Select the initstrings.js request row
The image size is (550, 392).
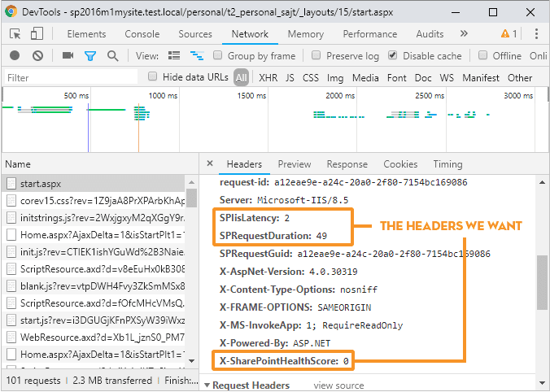[x=94, y=218]
